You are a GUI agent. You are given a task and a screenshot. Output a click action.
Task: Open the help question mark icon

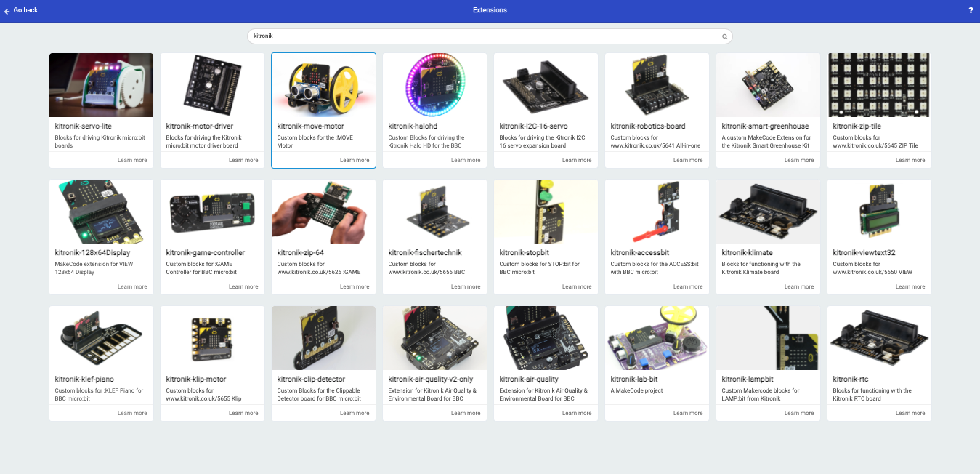[971, 10]
